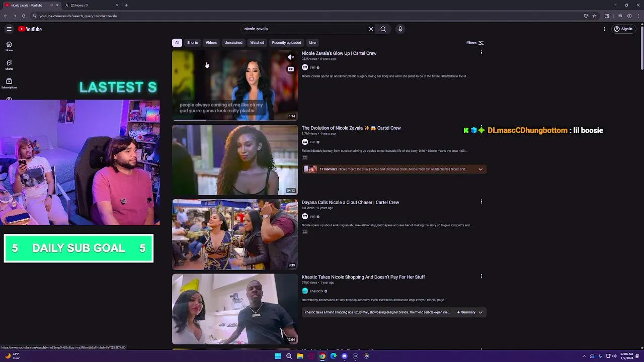644x362 pixels.
Task: Click the Khaotic shopping video thumbnail
Action: [235, 309]
